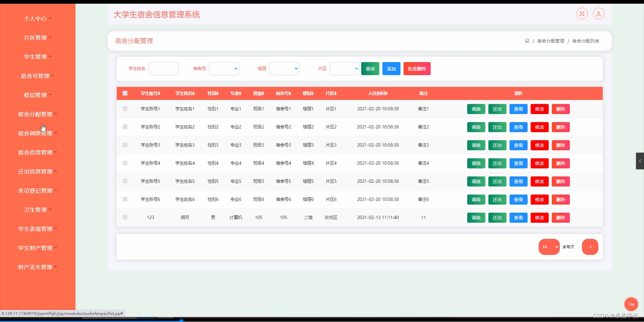Image resolution: width=644 pixels, height=322 pixels.
Task: Click 调换 on the 学生账号1 row
Action: 476,109
